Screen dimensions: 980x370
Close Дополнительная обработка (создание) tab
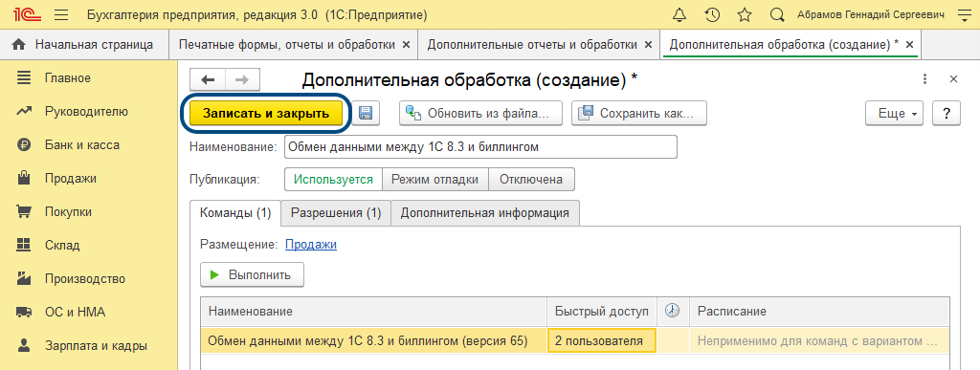(910, 45)
